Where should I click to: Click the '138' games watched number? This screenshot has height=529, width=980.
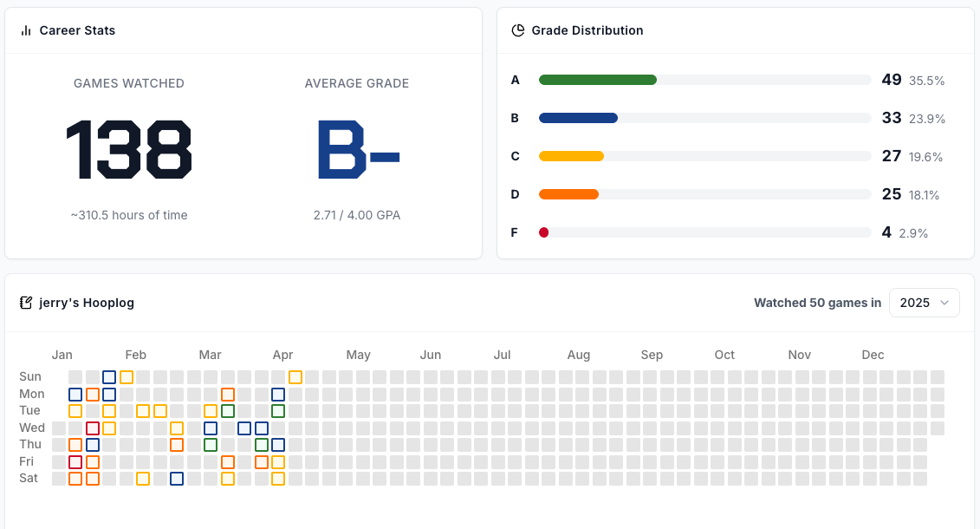[129, 149]
